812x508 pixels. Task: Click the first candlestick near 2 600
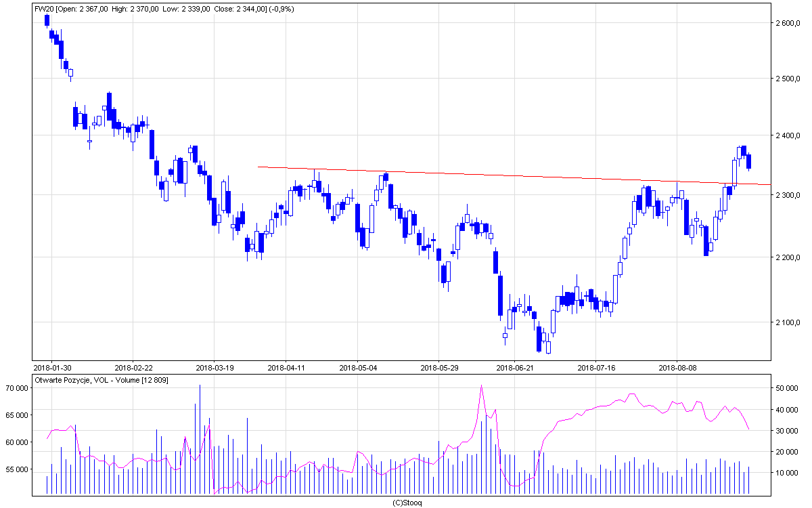click(x=47, y=20)
